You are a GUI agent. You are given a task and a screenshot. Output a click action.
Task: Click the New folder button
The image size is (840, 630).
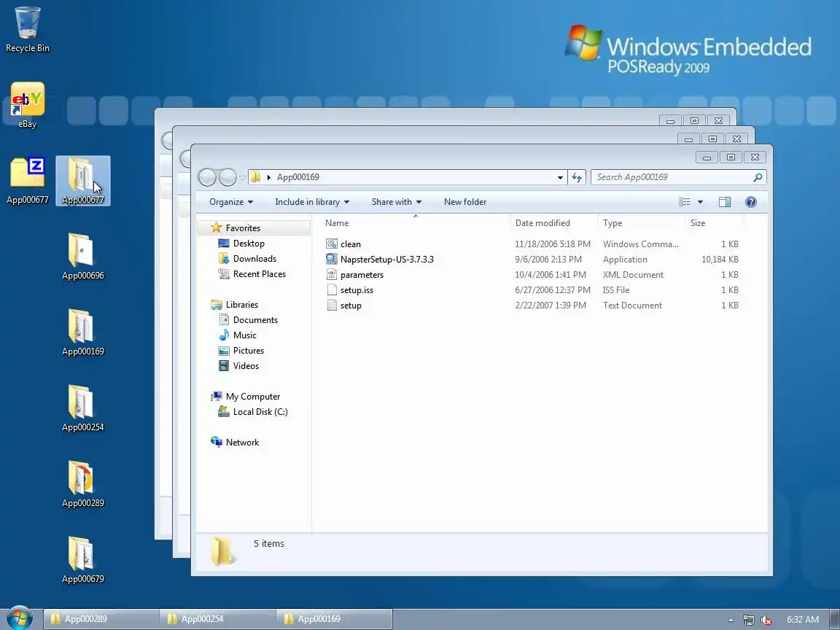pos(465,202)
